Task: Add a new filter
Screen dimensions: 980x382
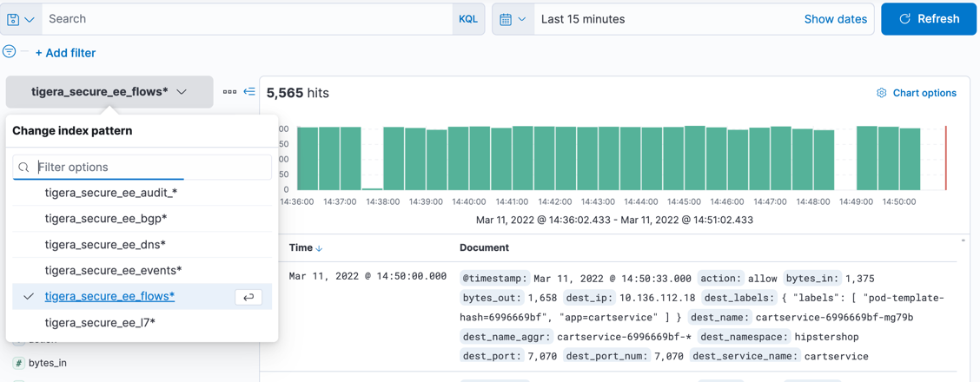Action: 65,53
